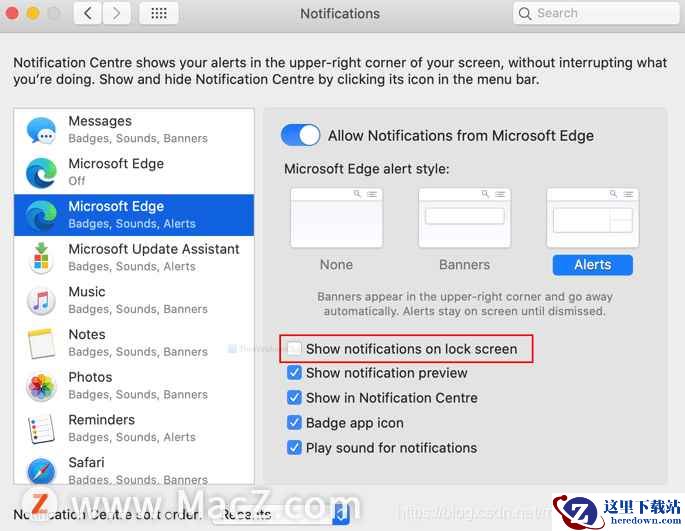Select the Messages list row
This screenshot has height=531, width=685.
coord(134,130)
